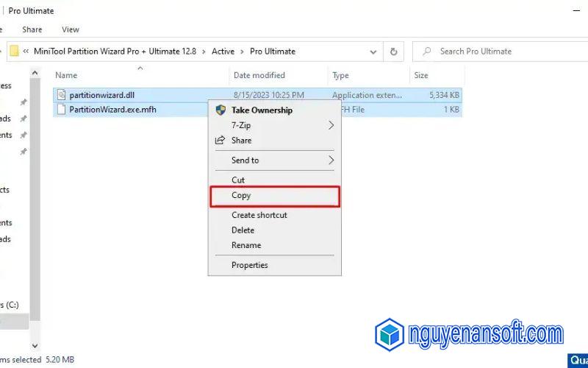Click the partitionwizard.dll file icon
Screen dimensions: 588x368
pos(62,95)
